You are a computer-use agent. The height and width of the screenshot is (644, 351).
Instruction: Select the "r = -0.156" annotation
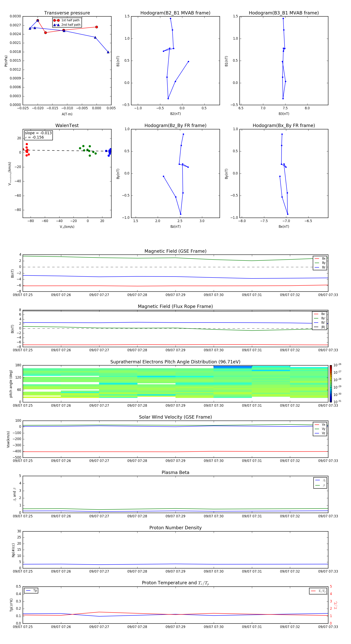pos(35,137)
